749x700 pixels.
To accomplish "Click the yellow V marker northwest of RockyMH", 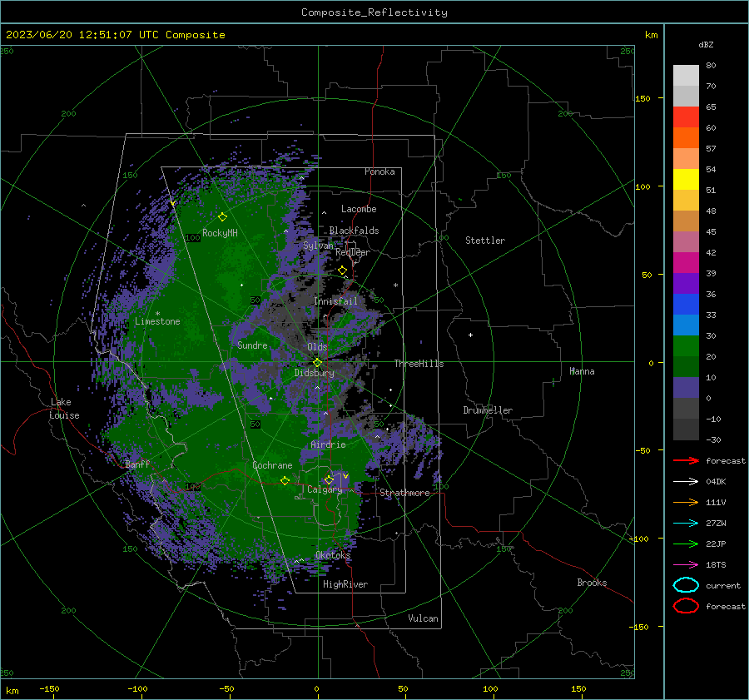I will 172,204.
